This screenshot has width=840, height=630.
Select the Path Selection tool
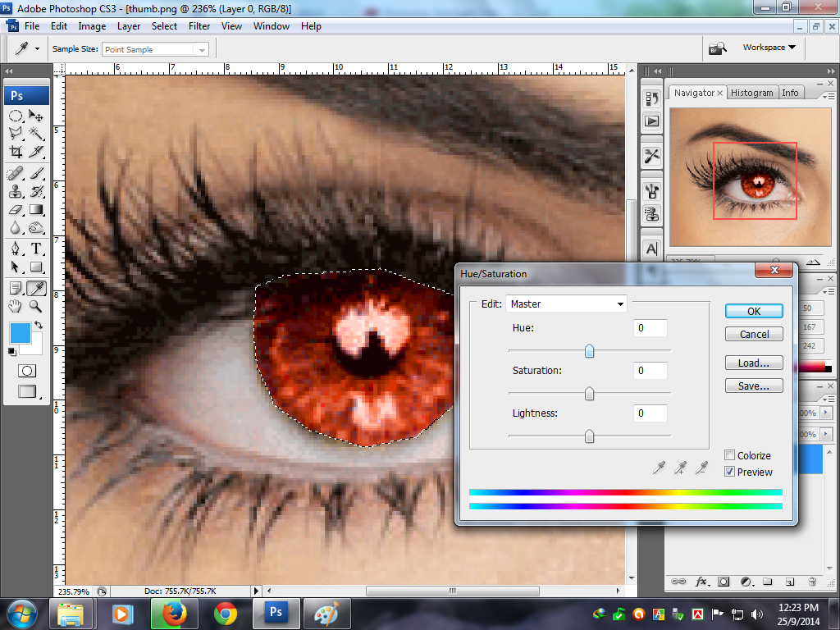click(x=16, y=267)
